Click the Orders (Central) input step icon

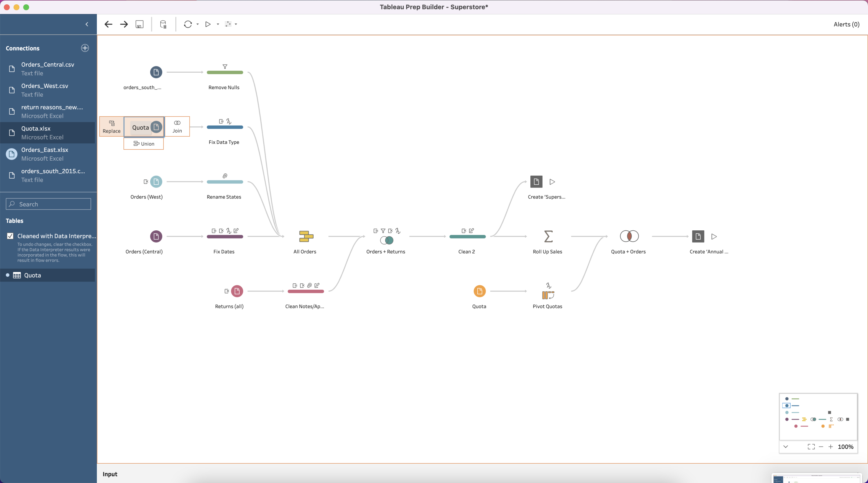tap(156, 236)
